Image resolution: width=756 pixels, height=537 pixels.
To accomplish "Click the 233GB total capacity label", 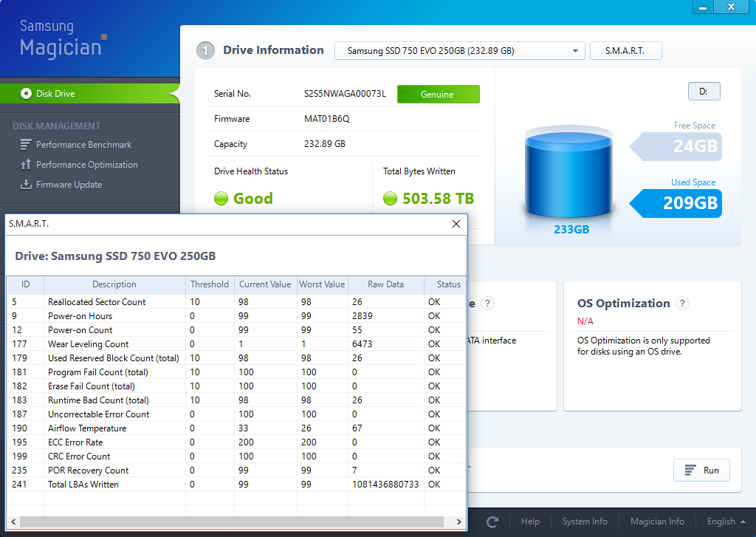I will coord(571,229).
